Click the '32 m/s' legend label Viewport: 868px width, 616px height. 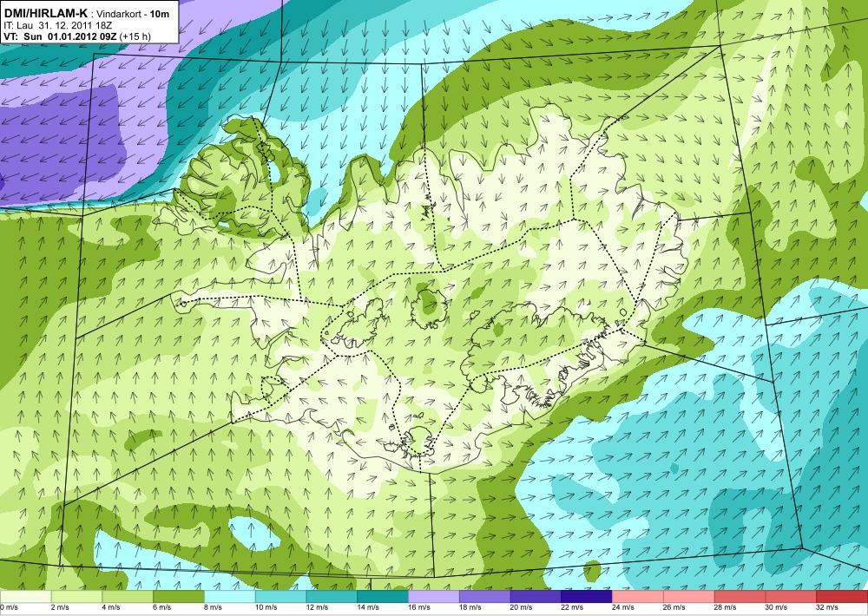pyautogui.click(x=827, y=607)
